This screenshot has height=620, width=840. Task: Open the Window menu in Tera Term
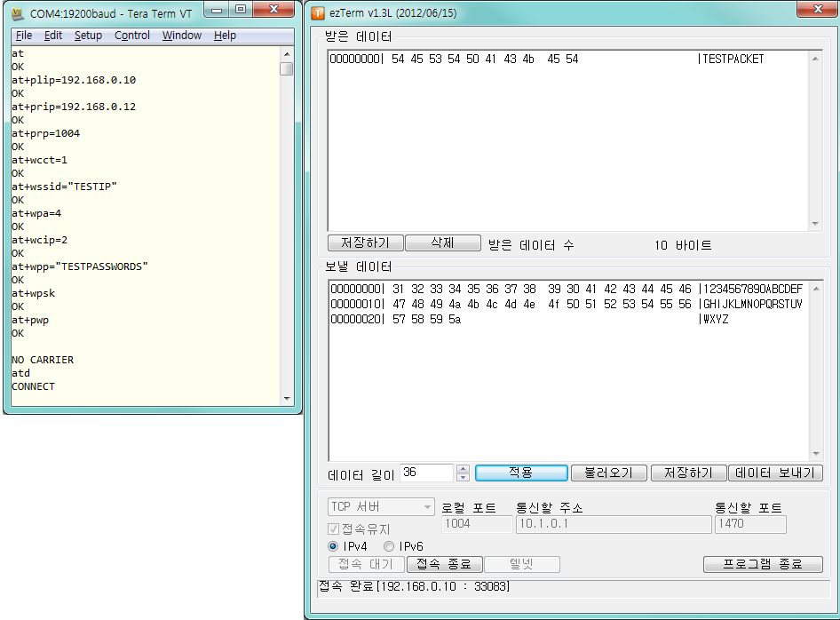pyautogui.click(x=182, y=36)
